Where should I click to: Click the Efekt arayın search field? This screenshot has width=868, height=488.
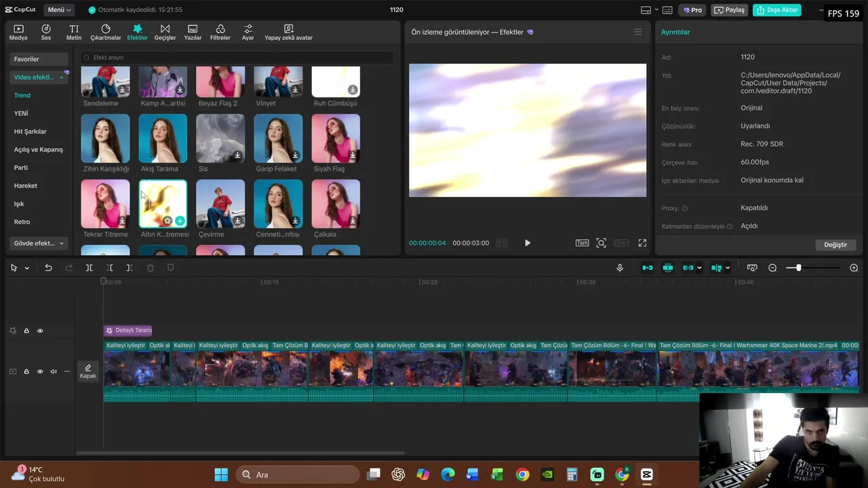tap(237, 58)
